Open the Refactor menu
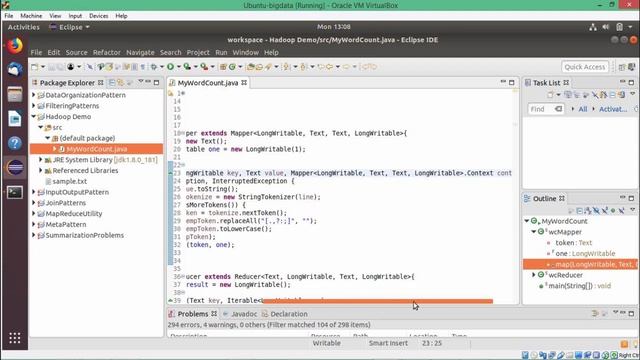This screenshot has width=640, height=360. (x=107, y=52)
